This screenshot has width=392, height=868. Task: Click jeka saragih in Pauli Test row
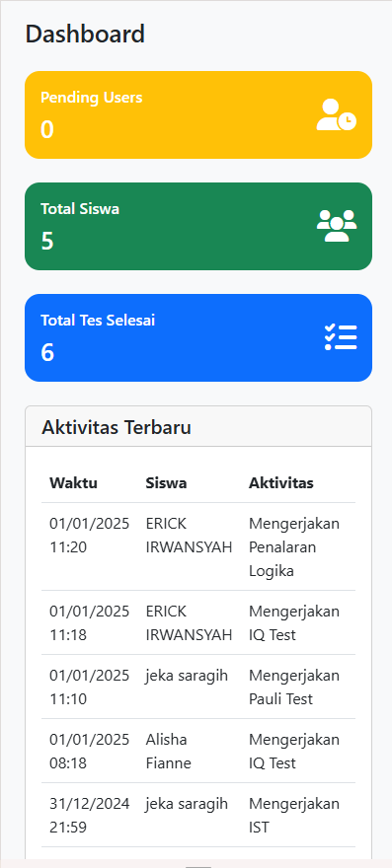click(x=187, y=676)
